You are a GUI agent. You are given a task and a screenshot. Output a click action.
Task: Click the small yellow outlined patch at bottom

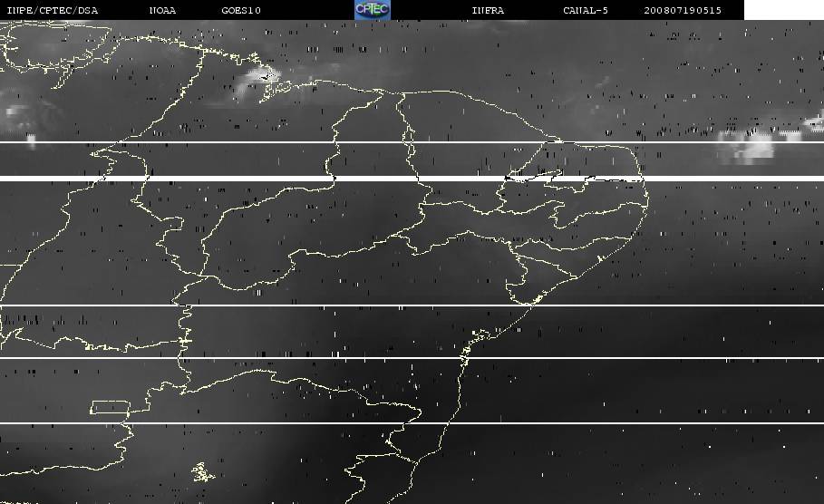tap(201, 471)
